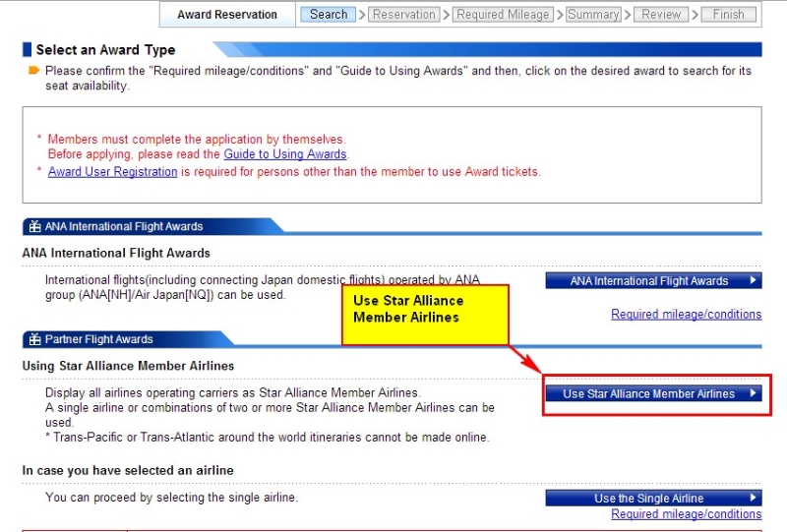Click the Use Star Alliance Member Airlines button
This screenshot has height=532, width=787.
coord(653,393)
